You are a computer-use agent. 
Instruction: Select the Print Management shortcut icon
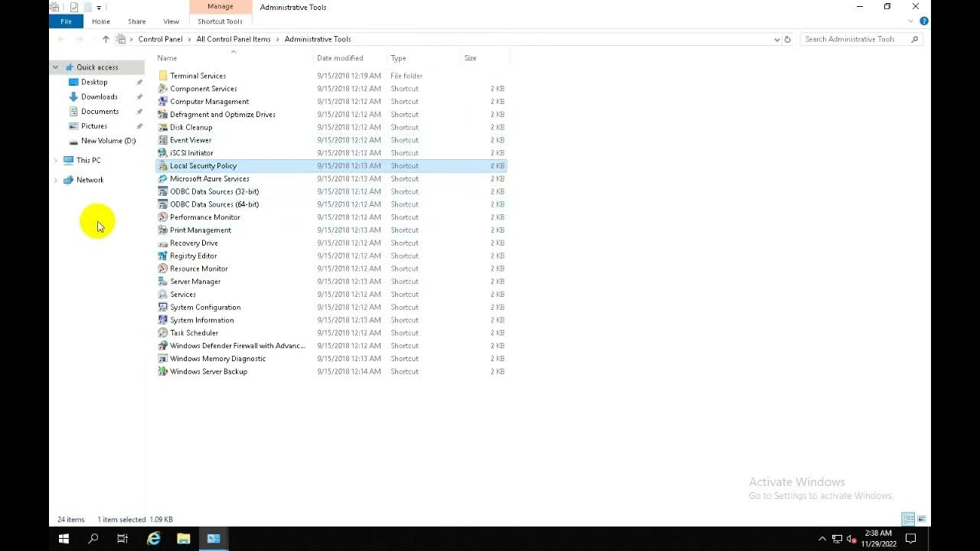(162, 230)
